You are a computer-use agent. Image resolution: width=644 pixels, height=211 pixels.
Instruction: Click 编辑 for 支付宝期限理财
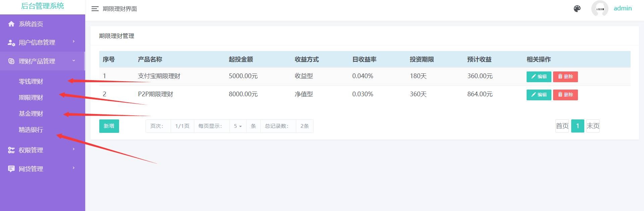(x=539, y=77)
